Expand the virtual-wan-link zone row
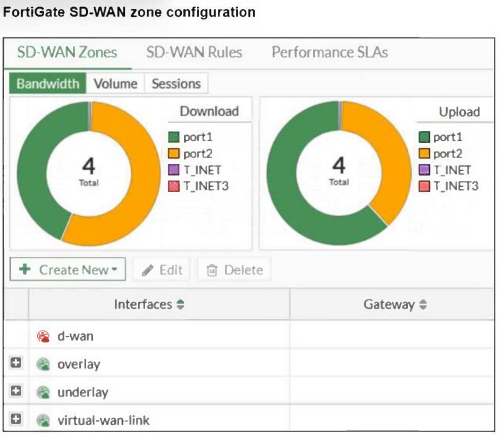This screenshot has width=499, height=437. click(16, 419)
